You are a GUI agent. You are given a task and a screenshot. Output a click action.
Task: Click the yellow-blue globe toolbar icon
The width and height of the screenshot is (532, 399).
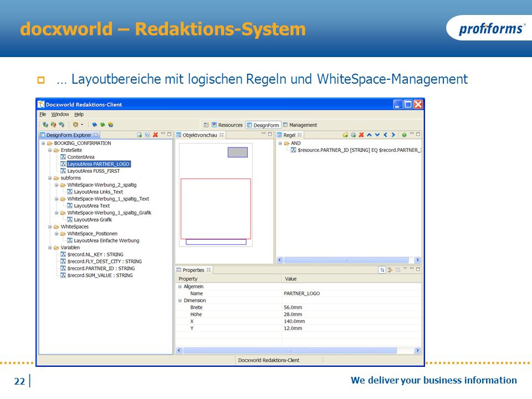111,125
